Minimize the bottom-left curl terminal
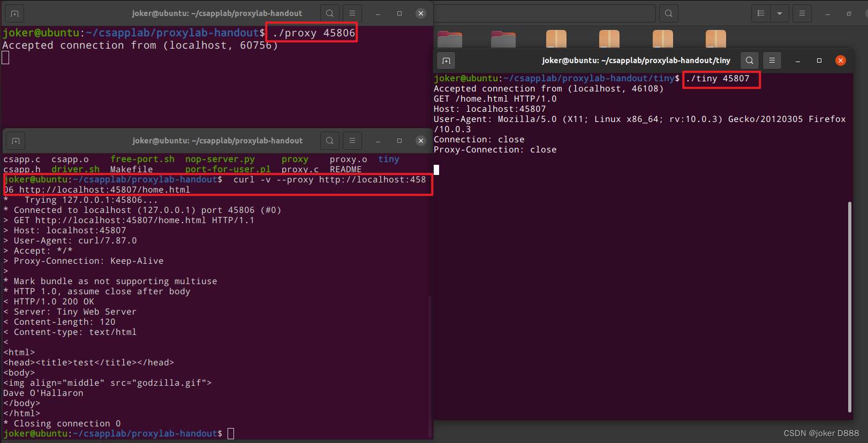 (x=378, y=141)
